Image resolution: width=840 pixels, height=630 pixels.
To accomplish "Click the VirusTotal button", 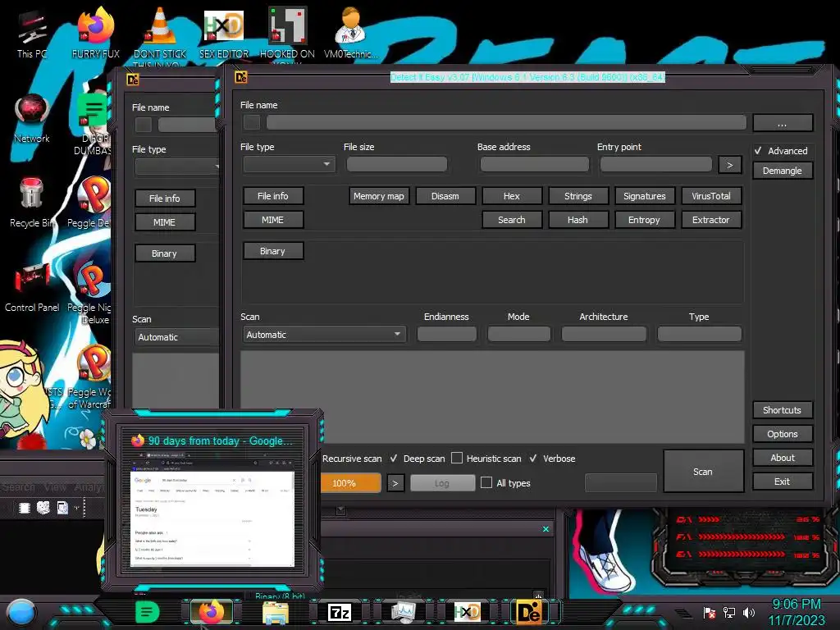I will [x=711, y=196].
